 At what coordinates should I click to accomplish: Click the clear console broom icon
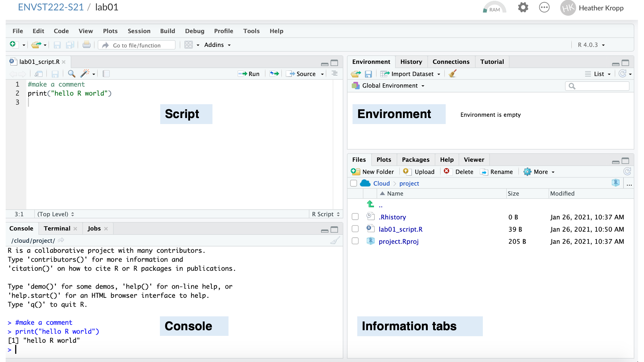click(335, 240)
